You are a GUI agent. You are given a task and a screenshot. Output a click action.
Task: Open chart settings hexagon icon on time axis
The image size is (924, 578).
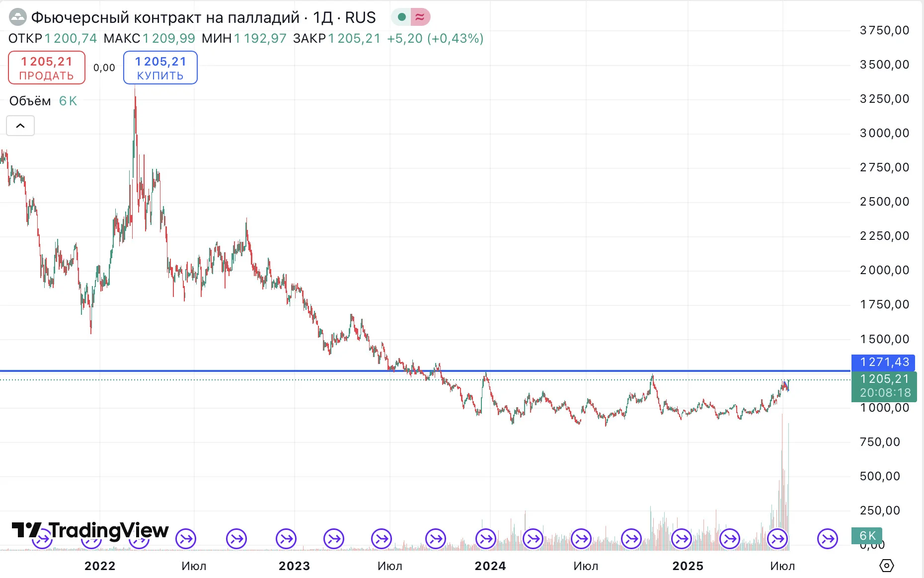pos(886,566)
